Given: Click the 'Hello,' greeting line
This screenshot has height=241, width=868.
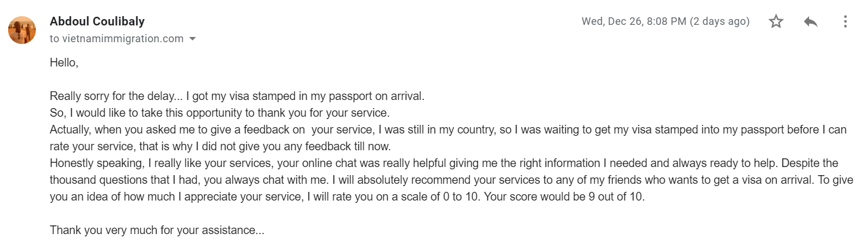Looking at the screenshot, I should 64,62.
